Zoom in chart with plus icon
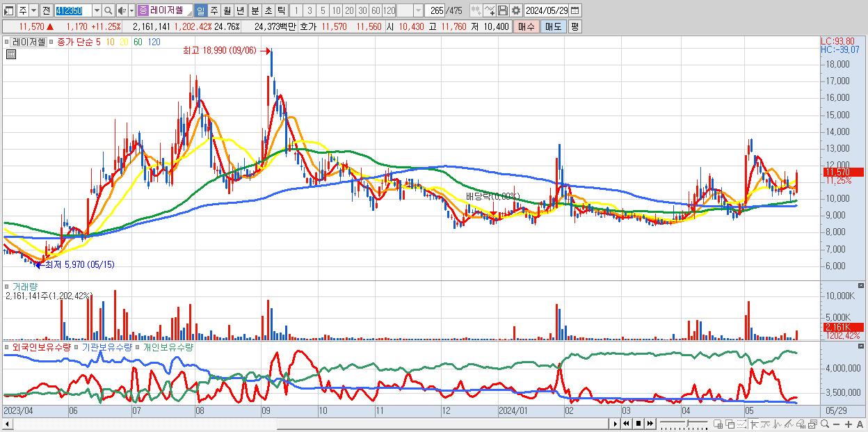 (849, 424)
